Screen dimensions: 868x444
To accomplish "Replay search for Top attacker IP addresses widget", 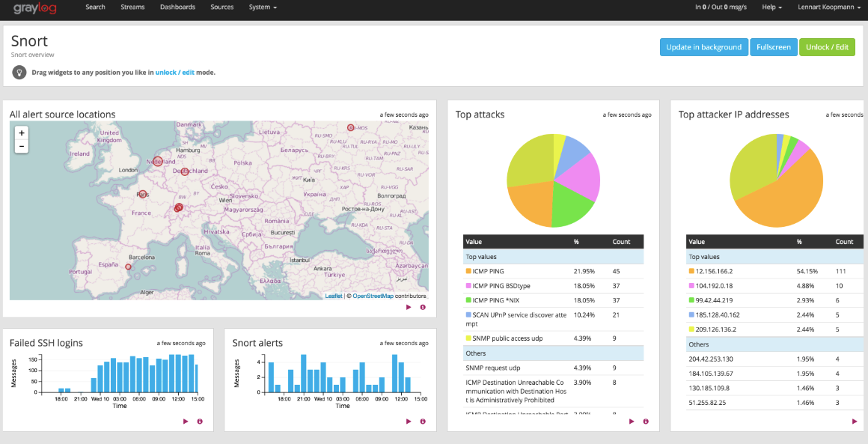I will click(x=855, y=422).
